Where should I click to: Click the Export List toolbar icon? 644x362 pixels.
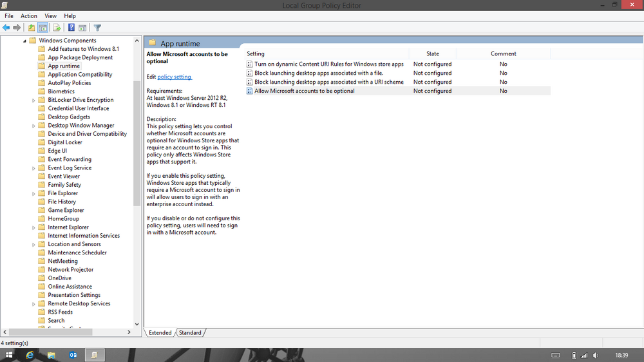pos(57,28)
